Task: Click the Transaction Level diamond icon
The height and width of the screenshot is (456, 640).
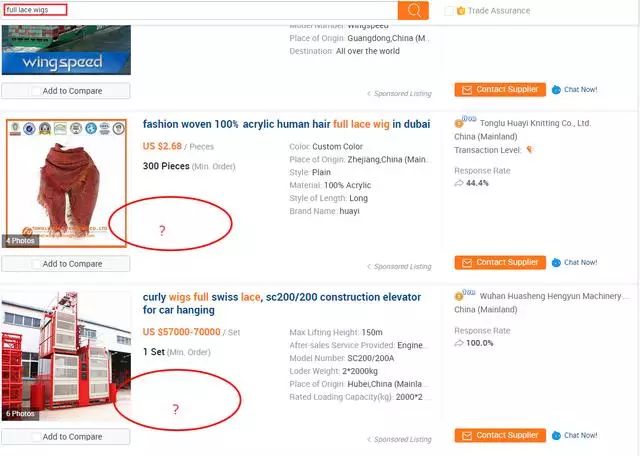Action: 530,150
